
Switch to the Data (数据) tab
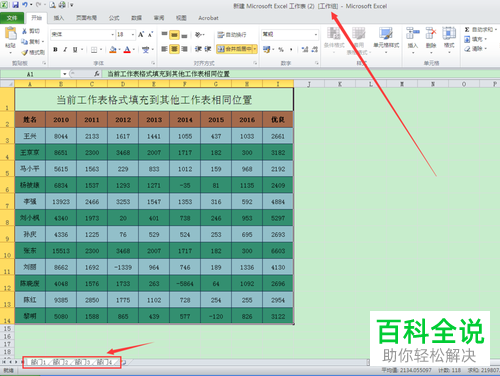tap(136, 18)
